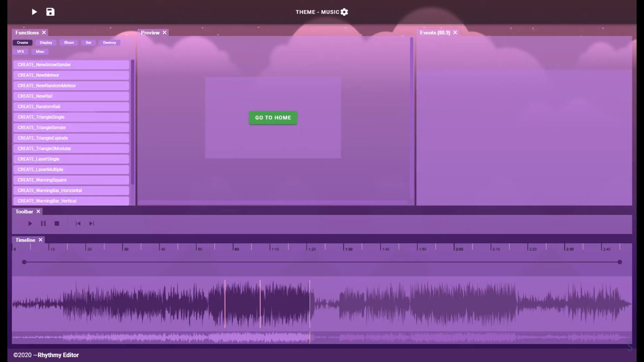Open the VFX function category
Viewport: 644px width, 362px height.
pos(20,52)
